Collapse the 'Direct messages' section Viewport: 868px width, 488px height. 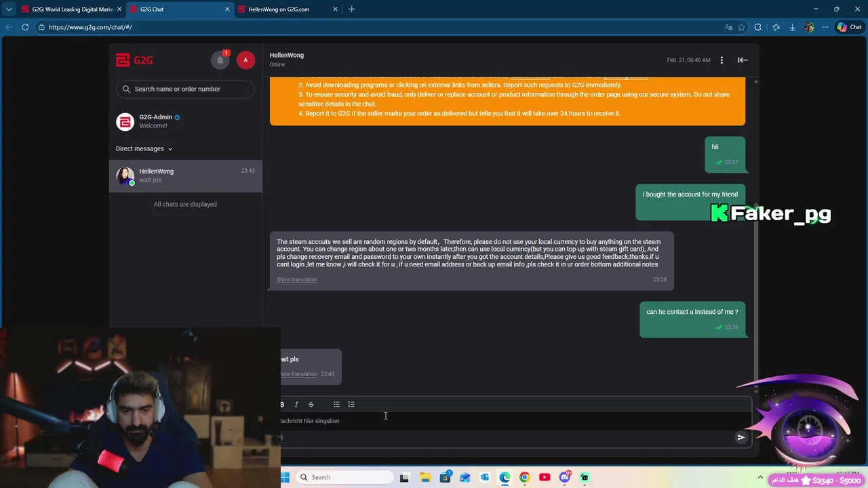tap(144, 149)
